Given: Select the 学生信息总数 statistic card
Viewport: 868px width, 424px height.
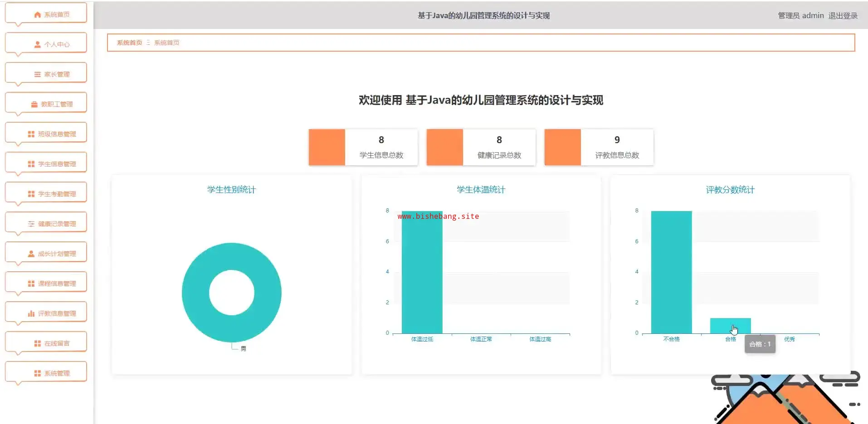Looking at the screenshot, I should pos(381,147).
